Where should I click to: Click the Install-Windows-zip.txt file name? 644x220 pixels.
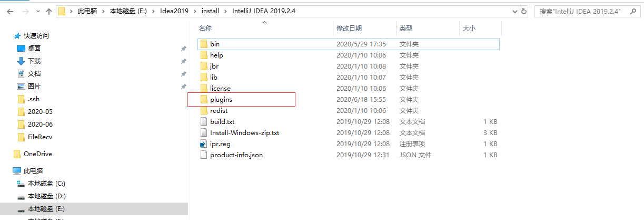244,132
